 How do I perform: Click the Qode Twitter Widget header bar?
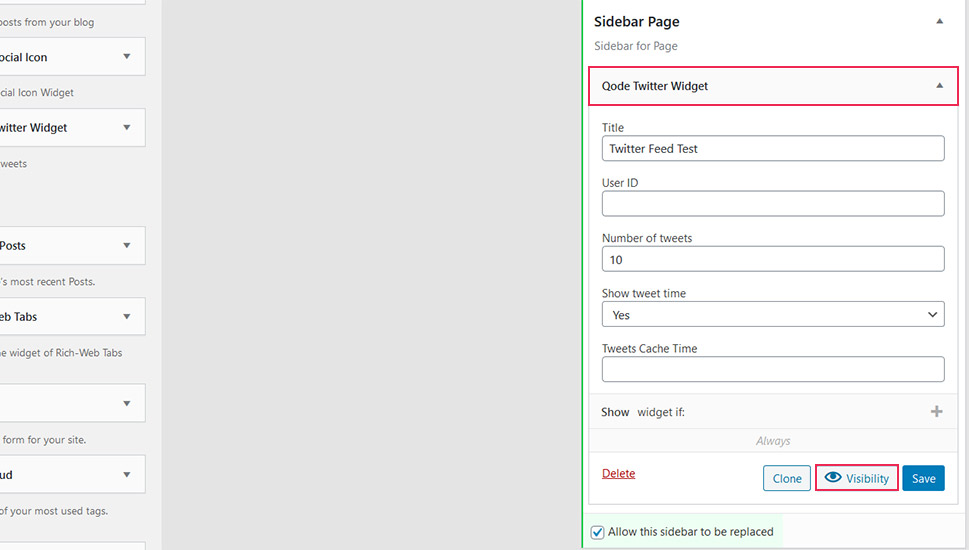773,86
